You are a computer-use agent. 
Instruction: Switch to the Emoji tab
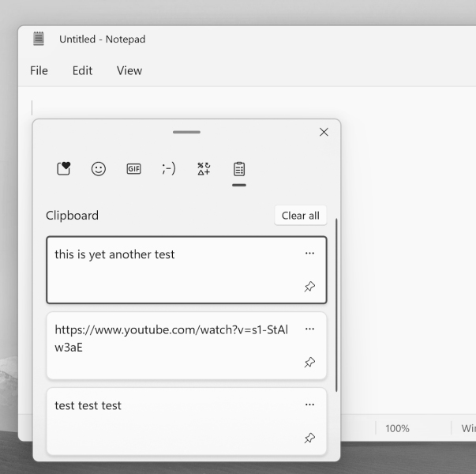(x=99, y=168)
